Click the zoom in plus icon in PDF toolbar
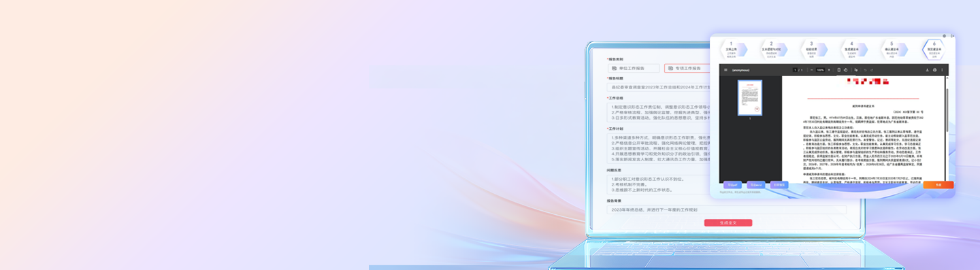This screenshot has height=270, width=980. (x=829, y=70)
